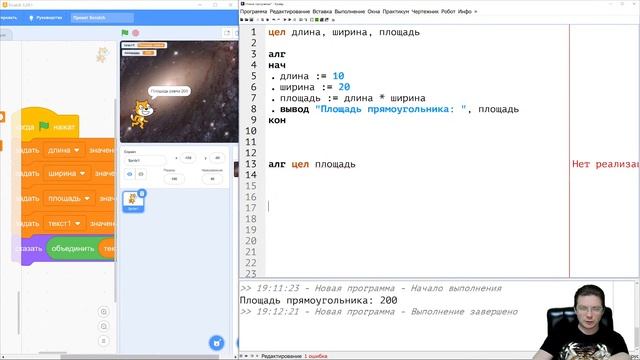Screen dimensions: 640x360
Task: Click the sprite y coordinate field
Action: point(217,158)
